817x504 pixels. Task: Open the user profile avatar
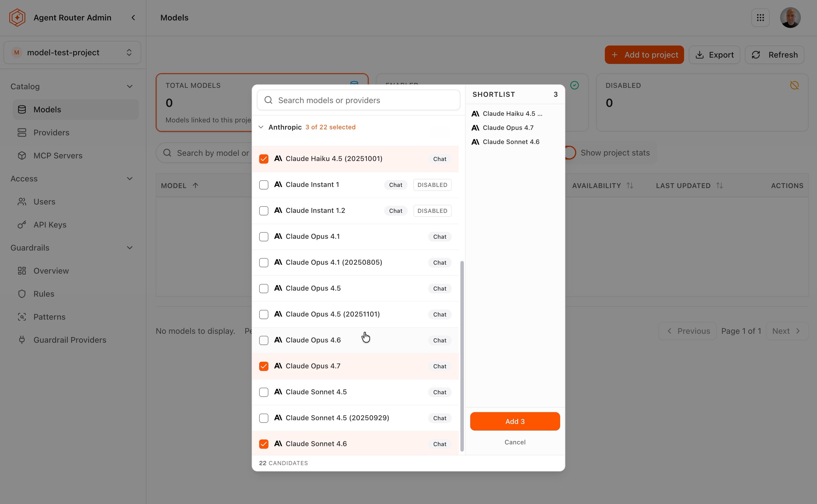coord(790,17)
